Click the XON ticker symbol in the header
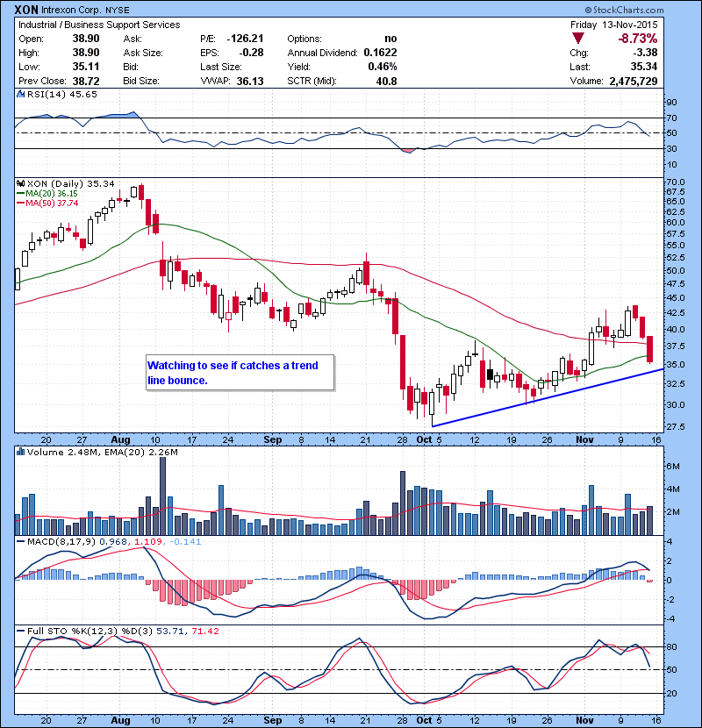 (26, 10)
